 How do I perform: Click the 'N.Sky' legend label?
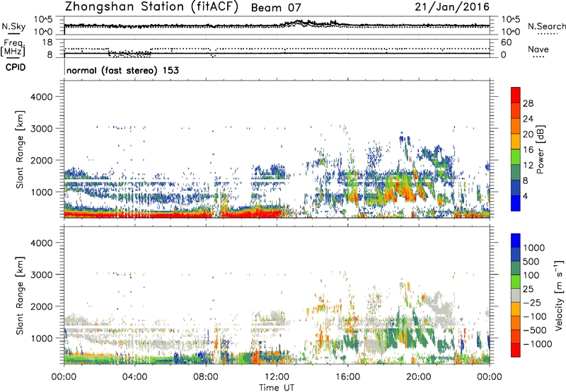(13, 26)
